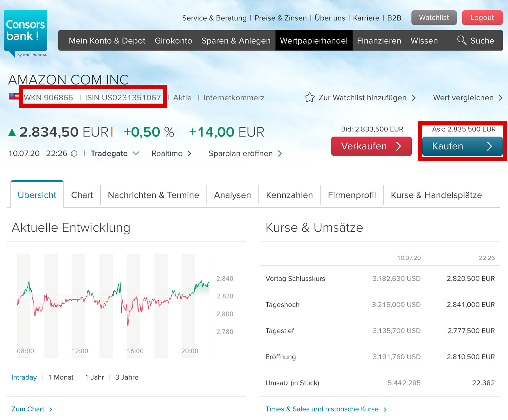Click AMAZON COM INC heading
This screenshot has height=420, width=508.
click(x=69, y=79)
